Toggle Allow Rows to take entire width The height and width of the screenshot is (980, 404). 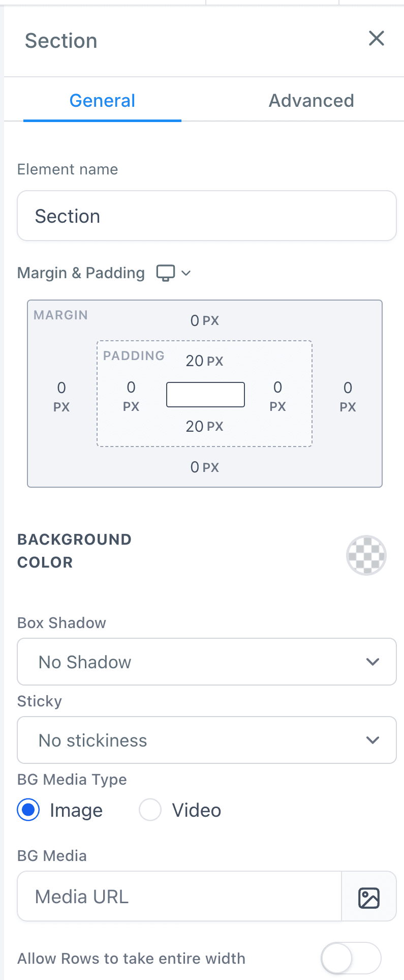(x=351, y=959)
